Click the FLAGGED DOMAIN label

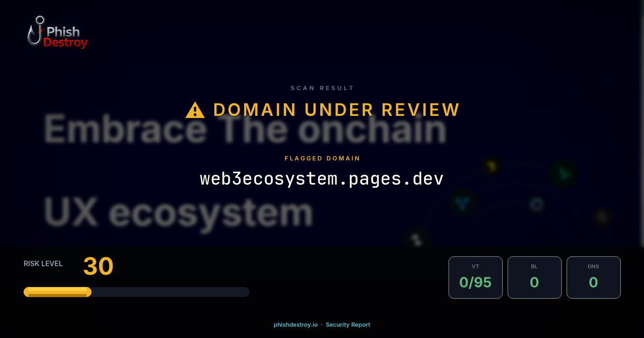[x=322, y=158]
